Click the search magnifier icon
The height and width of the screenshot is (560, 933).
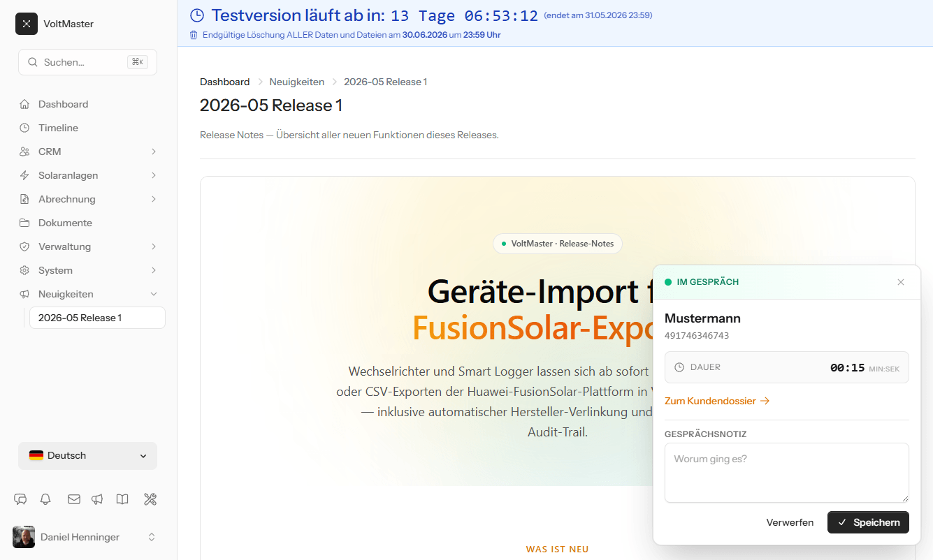[33, 62]
